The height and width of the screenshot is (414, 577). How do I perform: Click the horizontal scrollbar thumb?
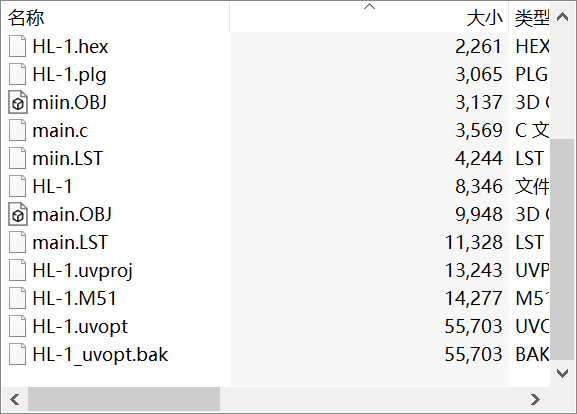tap(124, 399)
